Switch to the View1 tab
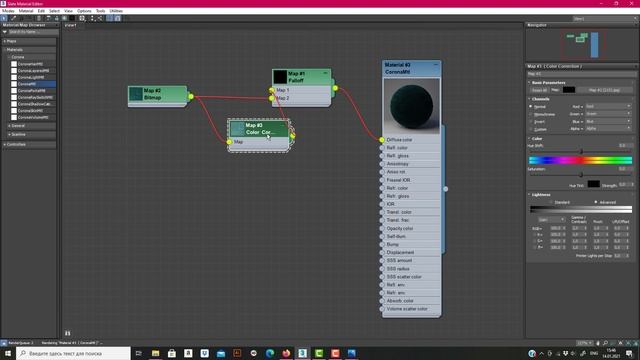 71,25
